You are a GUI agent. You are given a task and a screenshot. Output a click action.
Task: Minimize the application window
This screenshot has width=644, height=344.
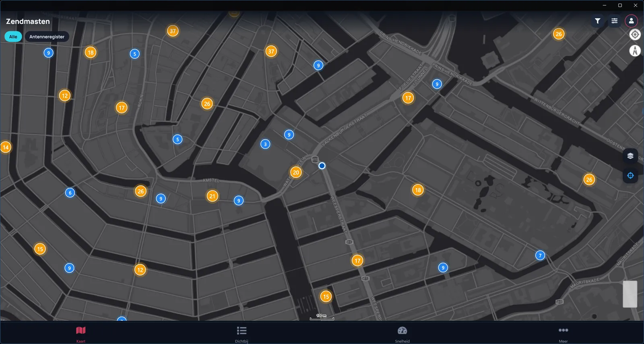(605, 5)
